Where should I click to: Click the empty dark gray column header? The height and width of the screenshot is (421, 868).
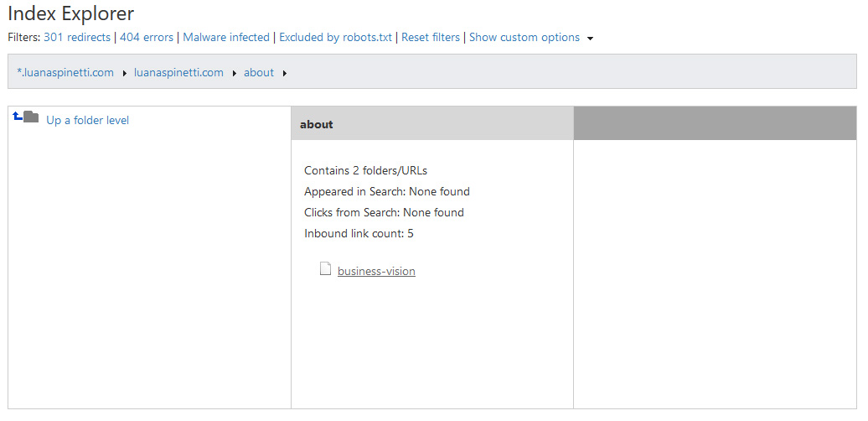715,124
